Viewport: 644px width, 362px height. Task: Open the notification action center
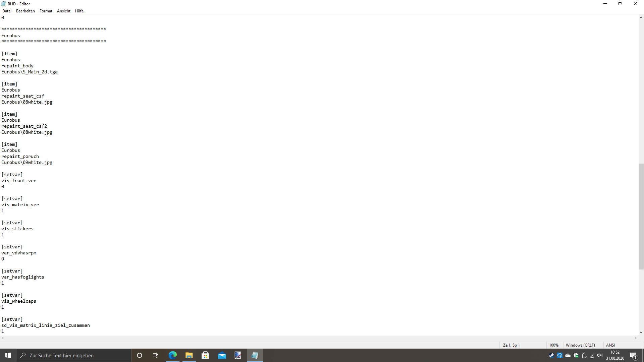633,355
